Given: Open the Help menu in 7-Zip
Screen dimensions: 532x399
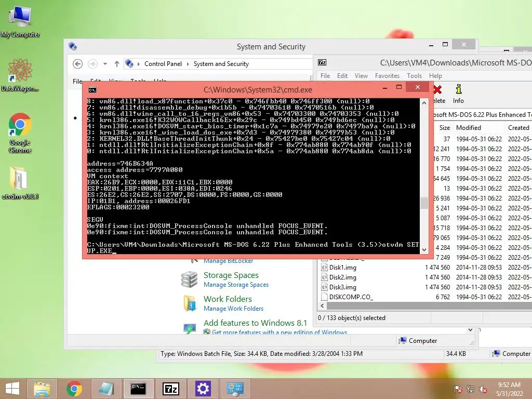Looking at the screenshot, I should point(435,76).
